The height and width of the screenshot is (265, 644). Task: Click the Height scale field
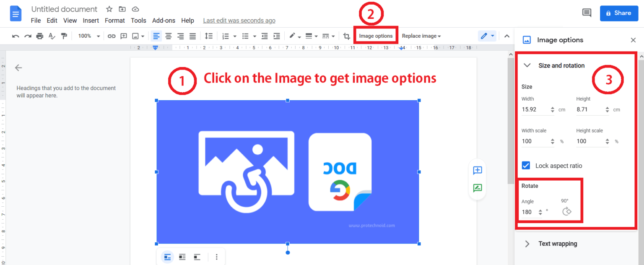(x=593, y=141)
